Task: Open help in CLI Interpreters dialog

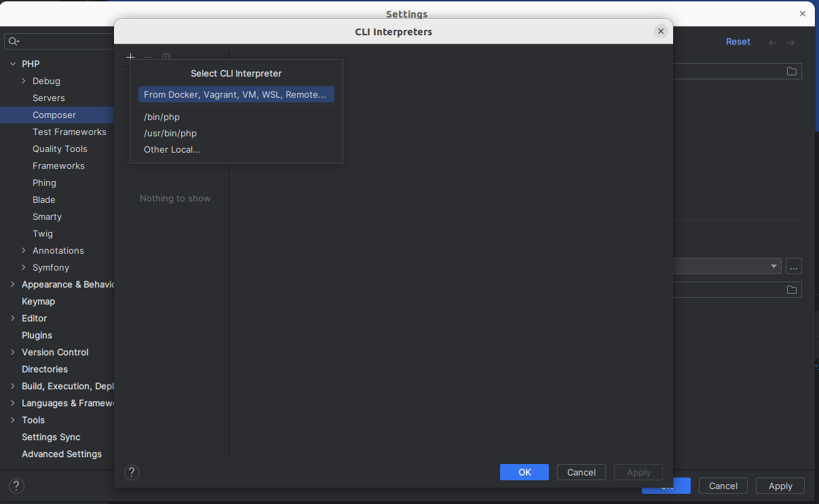Action: tap(132, 472)
